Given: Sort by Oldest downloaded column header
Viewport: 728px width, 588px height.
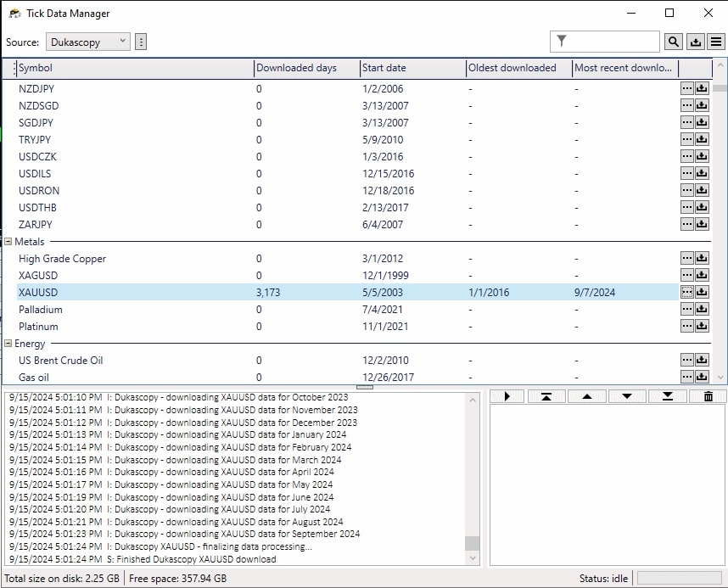Looking at the screenshot, I should tap(519, 68).
